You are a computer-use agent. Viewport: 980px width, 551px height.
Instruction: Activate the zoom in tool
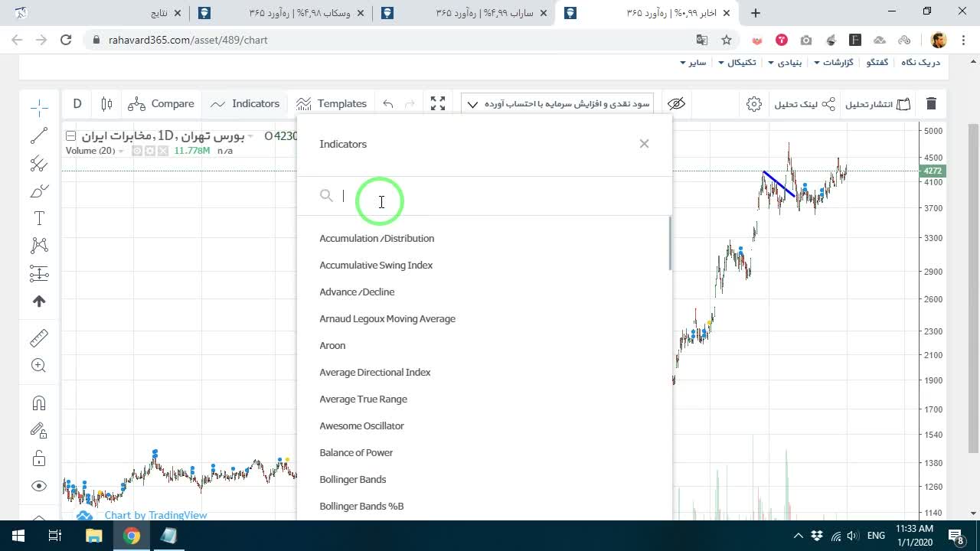coord(39,366)
